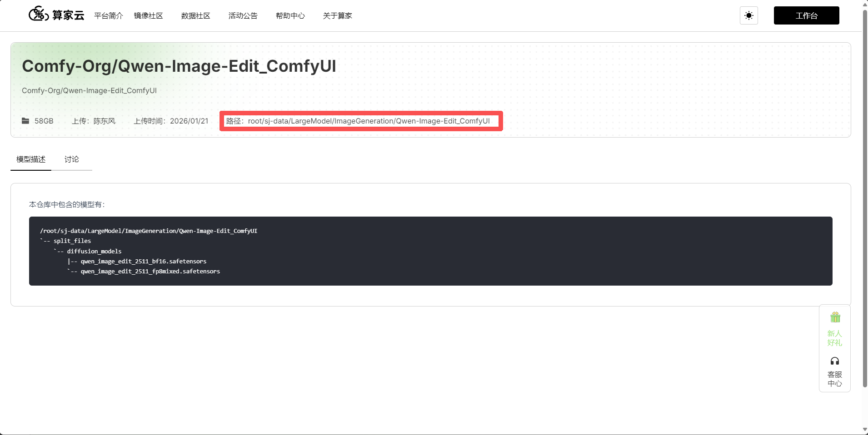Click the 算家云 brand name text
This screenshot has height=435, width=868.
point(68,15)
